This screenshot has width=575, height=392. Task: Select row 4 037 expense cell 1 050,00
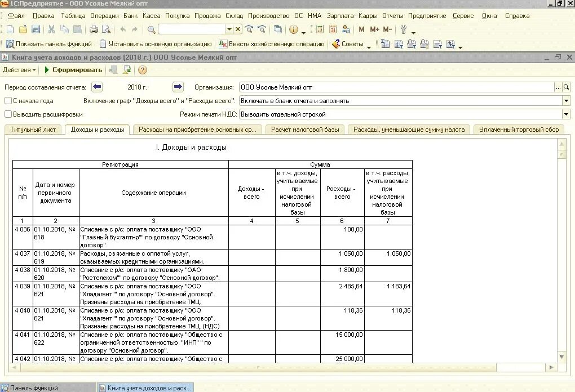[342, 257]
